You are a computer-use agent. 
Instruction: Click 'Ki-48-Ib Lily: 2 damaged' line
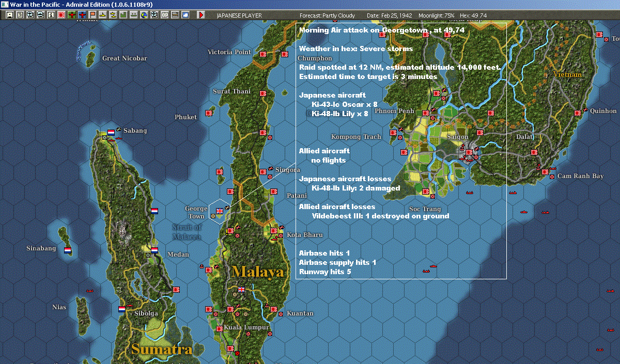pyautogui.click(x=355, y=188)
